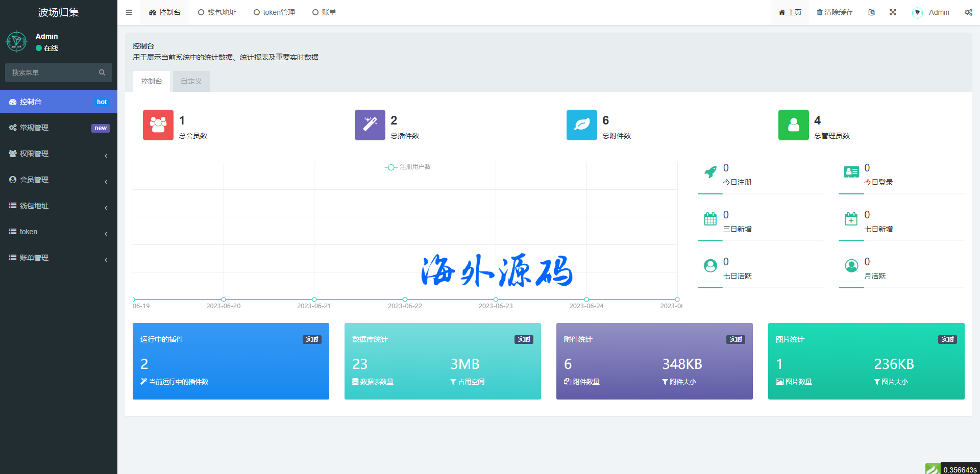Open the Admin user menu in header
Image resolution: width=980 pixels, height=474 pixels.
pos(932,12)
